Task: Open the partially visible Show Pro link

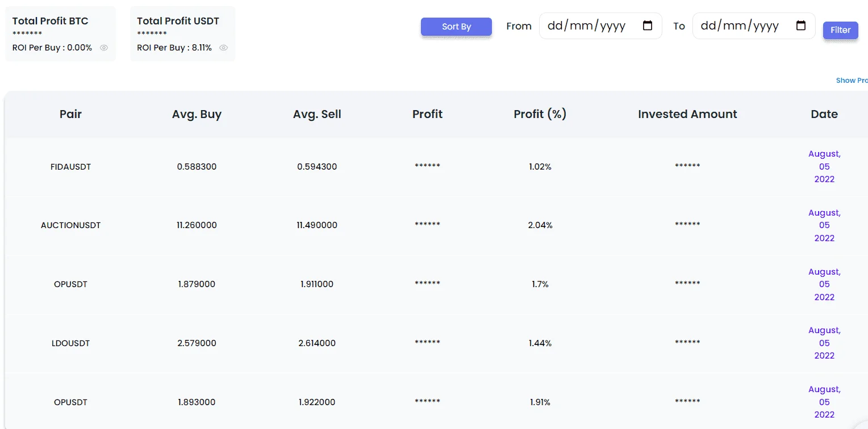Action: coord(852,81)
